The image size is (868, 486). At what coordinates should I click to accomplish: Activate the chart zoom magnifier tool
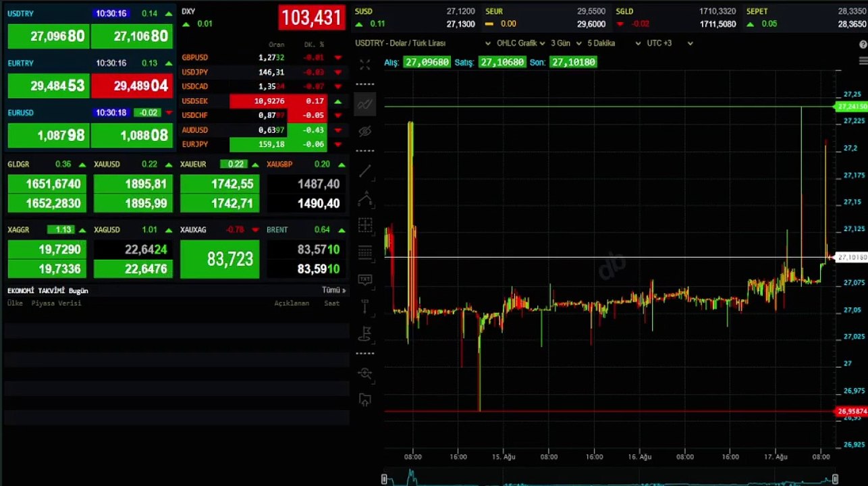pos(365,373)
